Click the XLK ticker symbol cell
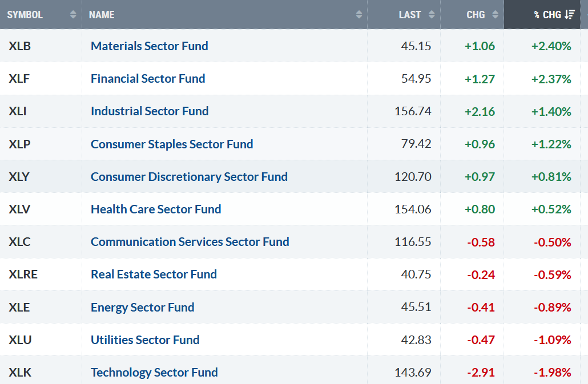 (20, 372)
